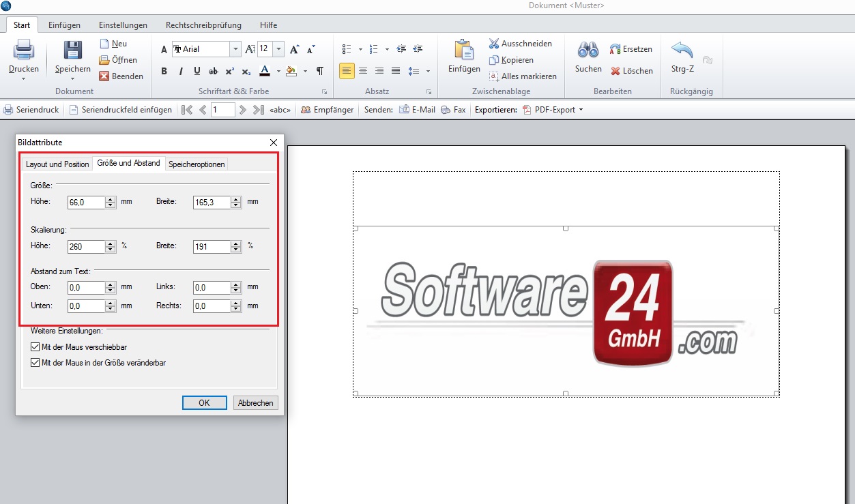Go to previous mail merge record
The image size is (855, 504).
click(203, 110)
